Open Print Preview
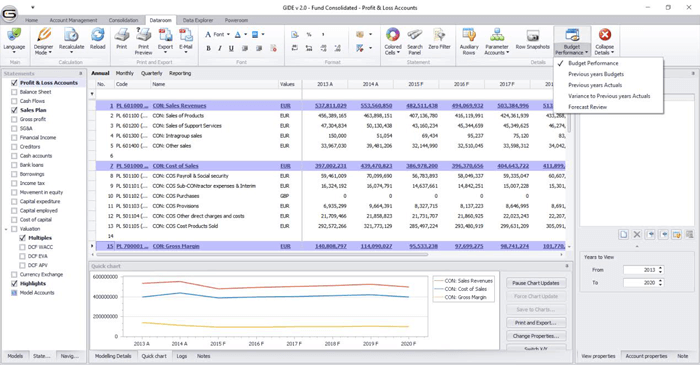Viewport: 700px width, 365px height. [x=143, y=35]
